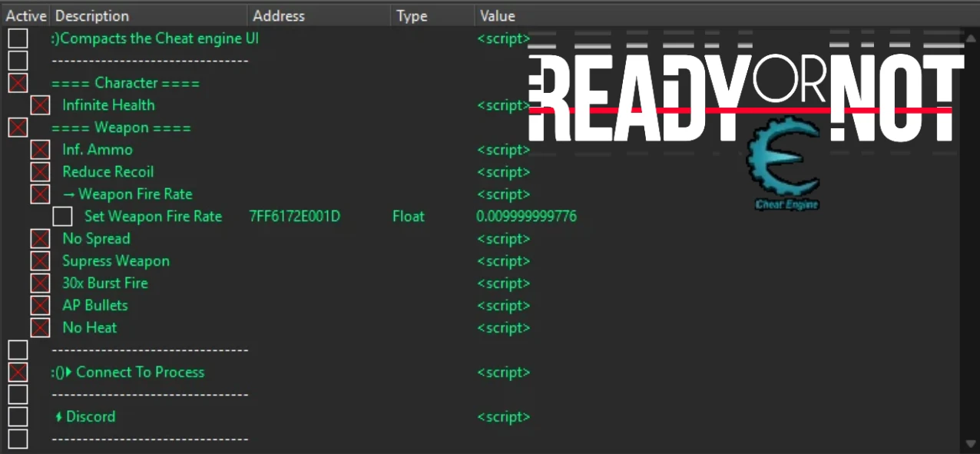The image size is (980, 454).
Task: Turn off the No Heat checkbox
Action: 40,328
